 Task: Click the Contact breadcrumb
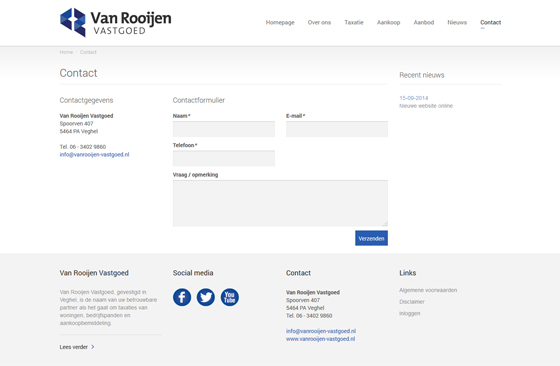pos(88,52)
